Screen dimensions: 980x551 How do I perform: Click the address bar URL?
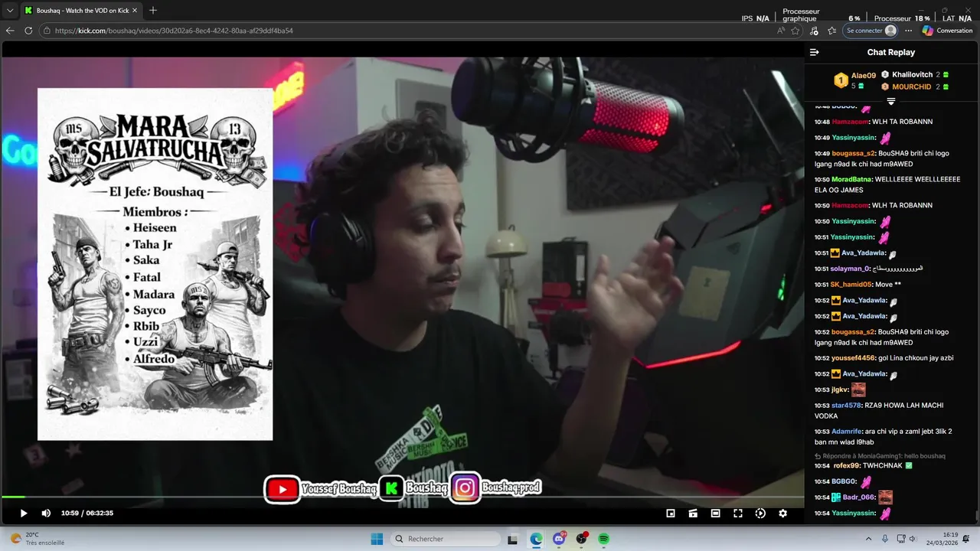tap(174, 31)
